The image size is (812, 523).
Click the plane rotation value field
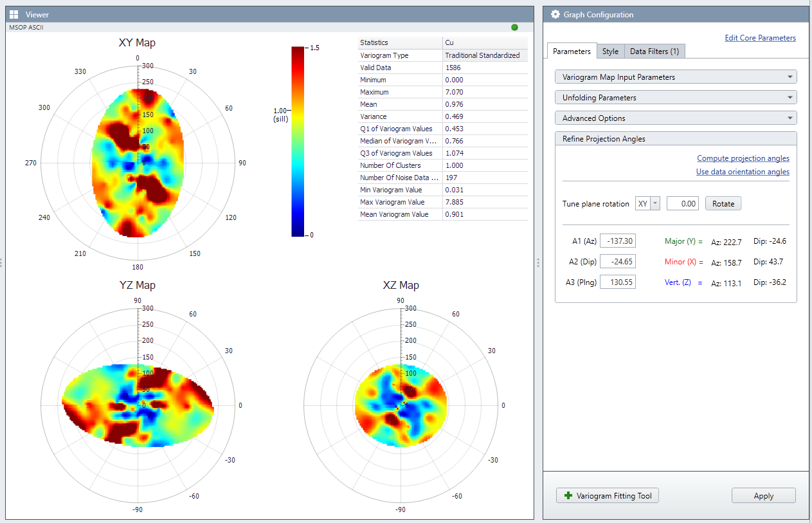coord(682,203)
